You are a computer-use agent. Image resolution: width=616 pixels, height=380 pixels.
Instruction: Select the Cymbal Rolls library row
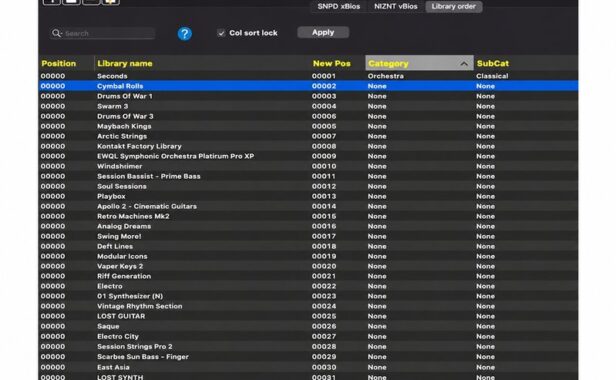coord(308,86)
